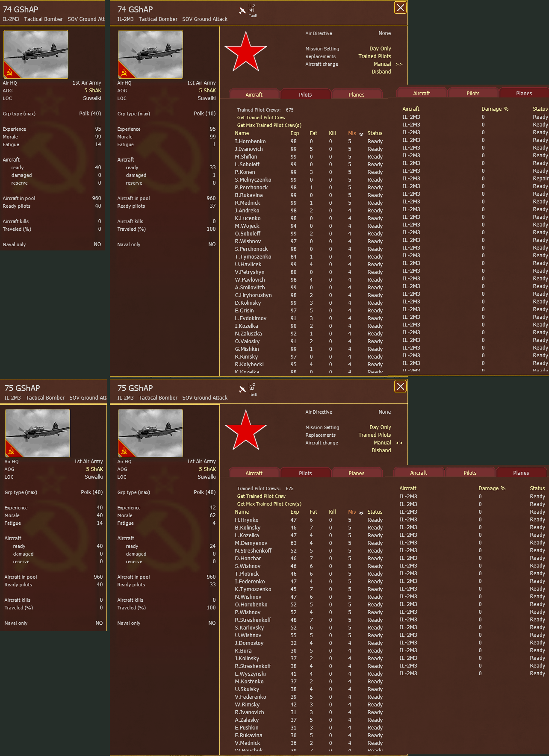The image size is (549, 756).
Task: Click the IL-2 M3 TacB icon in the 75 GShAP header
Action: (x=248, y=389)
